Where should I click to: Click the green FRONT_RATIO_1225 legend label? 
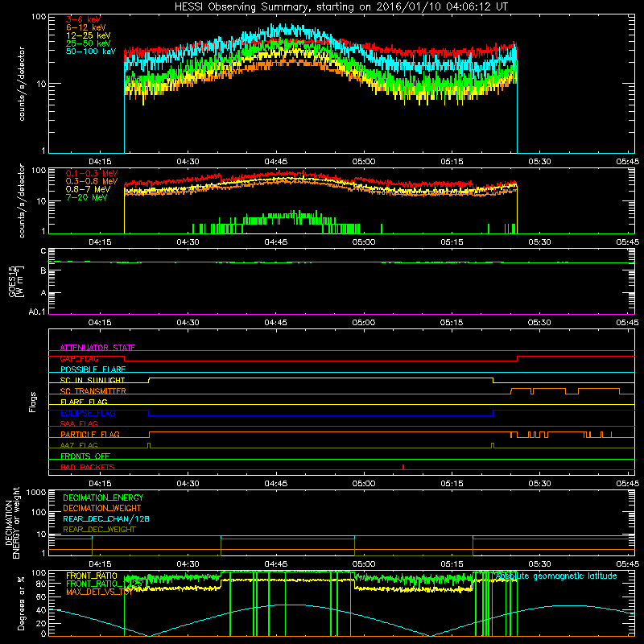pyautogui.click(x=105, y=584)
